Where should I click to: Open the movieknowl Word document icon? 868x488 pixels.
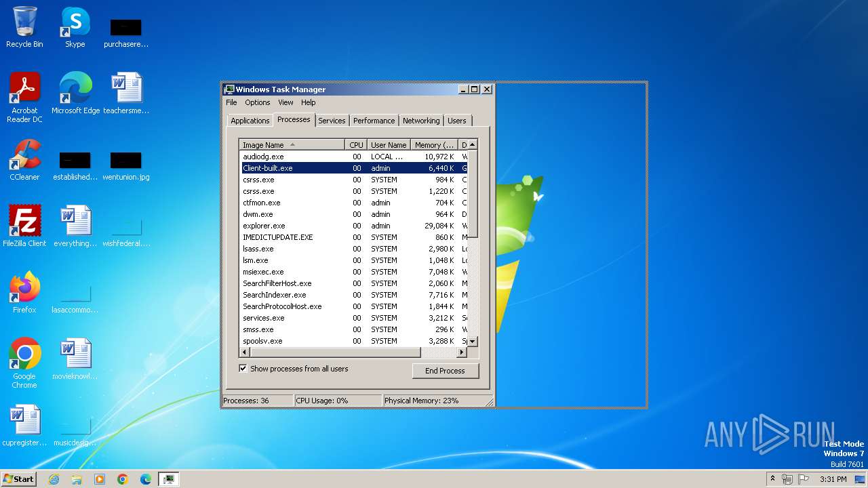[75, 359]
